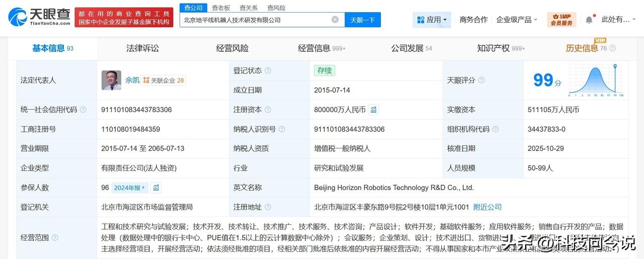Open SVIP 会员服务 badge

(x=561, y=20)
